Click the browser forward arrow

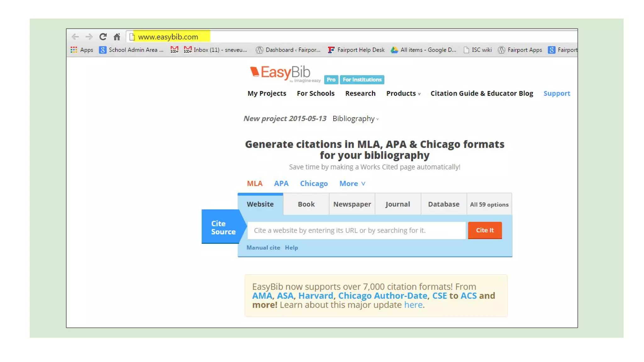pyautogui.click(x=89, y=37)
